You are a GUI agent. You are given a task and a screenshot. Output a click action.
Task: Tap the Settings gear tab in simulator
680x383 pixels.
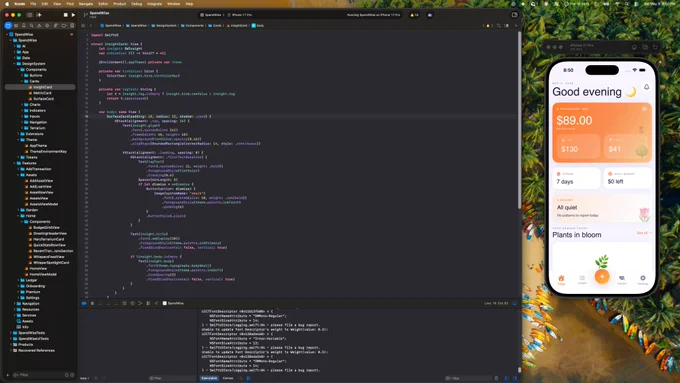point(643,280)
